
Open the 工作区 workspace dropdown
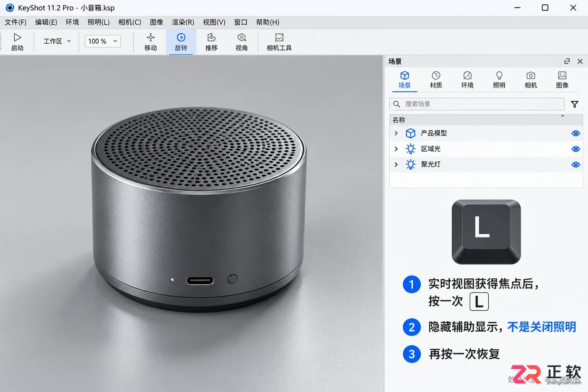coord(57,41)
